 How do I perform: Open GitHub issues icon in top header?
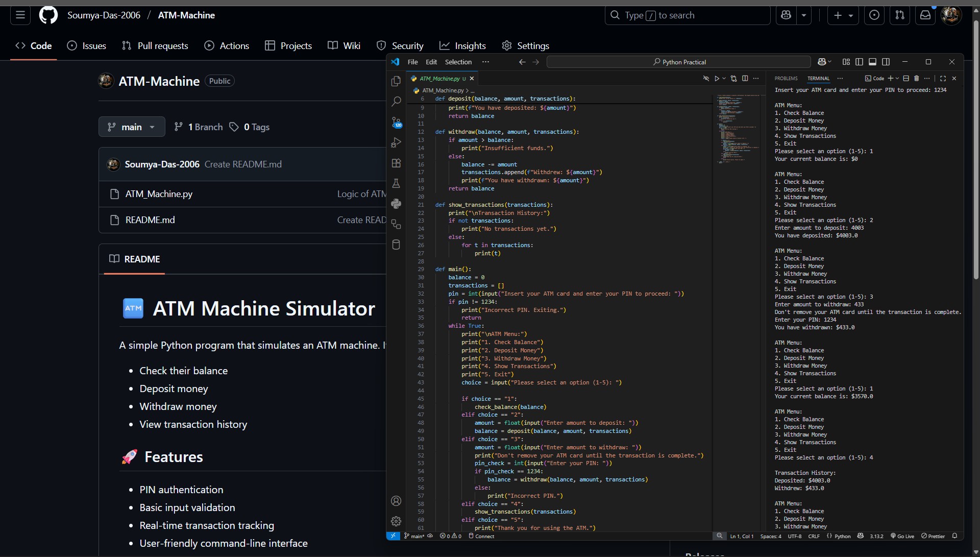pos(874,15)
